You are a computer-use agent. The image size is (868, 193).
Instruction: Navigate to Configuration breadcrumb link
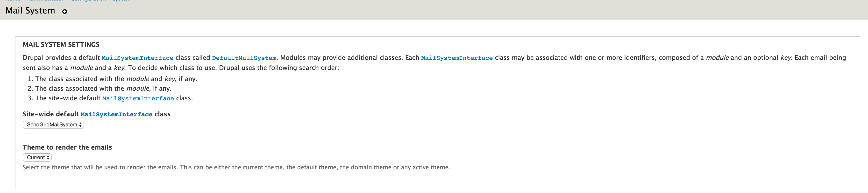tap(88, 1)
